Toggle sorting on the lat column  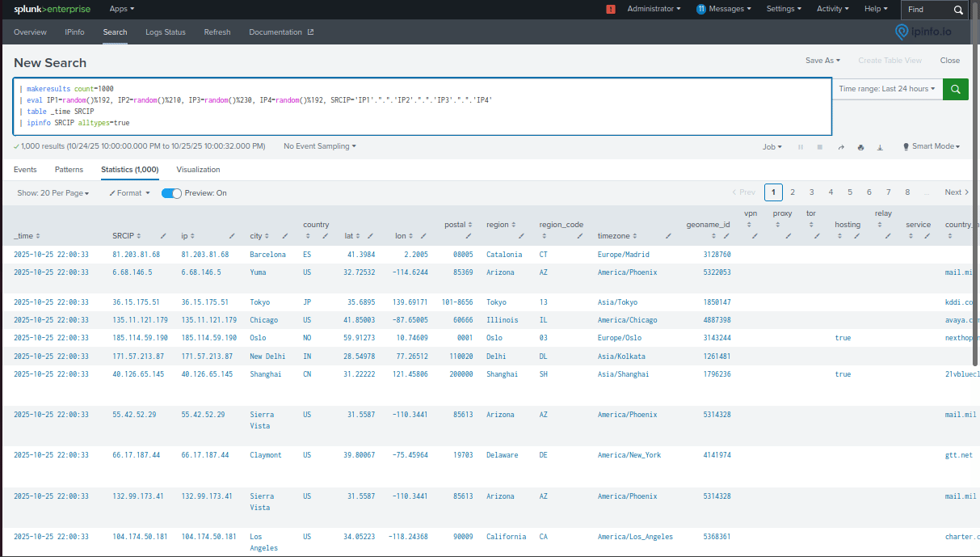[x=358, y=235]
